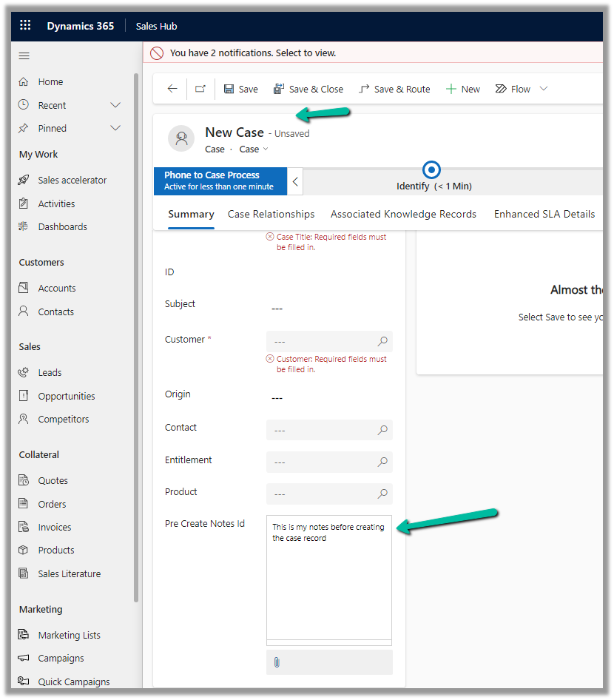This screenshot has width=614, height=700.
Task: Open the Customer field lookup search icon
Action: point(382,341)
